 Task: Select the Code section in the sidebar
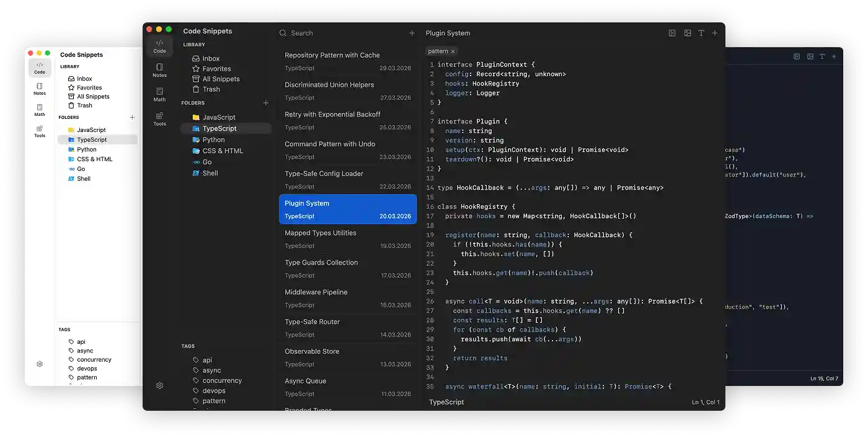(x=159, y=42)
